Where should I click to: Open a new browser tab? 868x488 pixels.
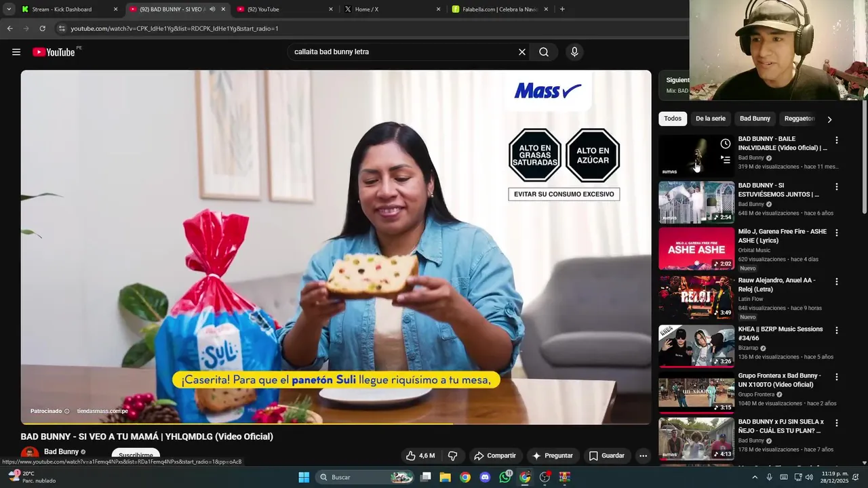562,9
